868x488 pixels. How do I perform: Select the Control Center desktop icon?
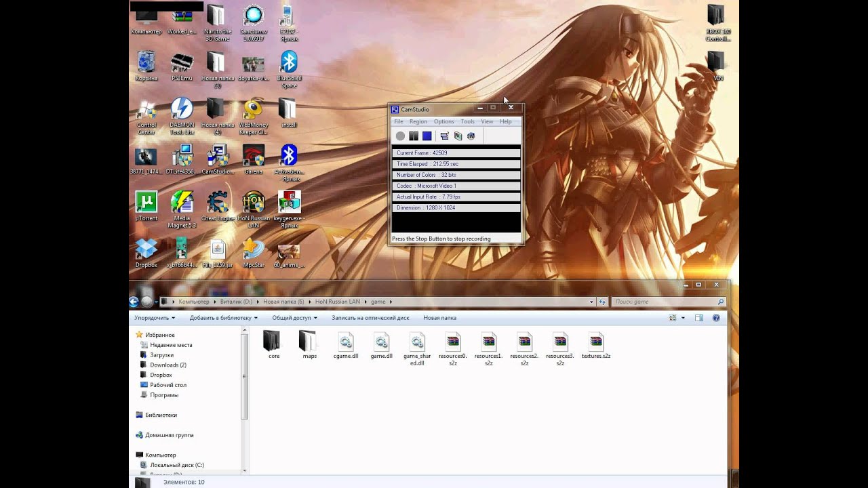146,116
